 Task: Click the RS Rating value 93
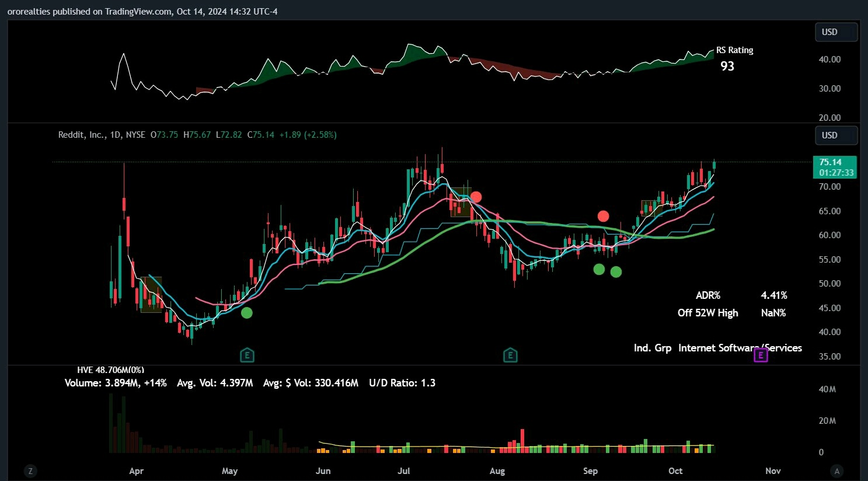pos(727,66)
